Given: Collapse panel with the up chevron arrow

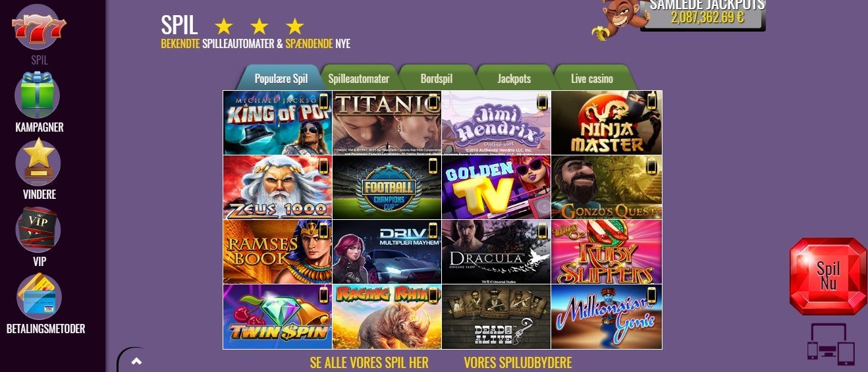Looking at the screenshot, I should (136, 361).
